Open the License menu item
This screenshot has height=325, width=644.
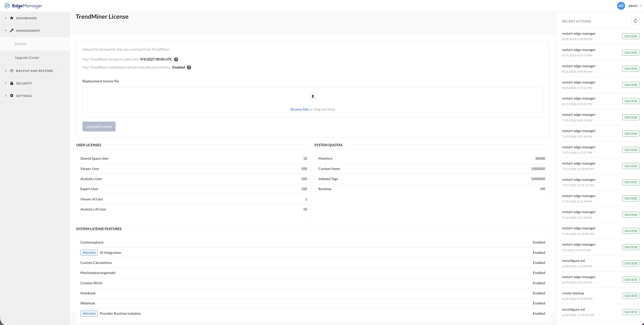35,44
